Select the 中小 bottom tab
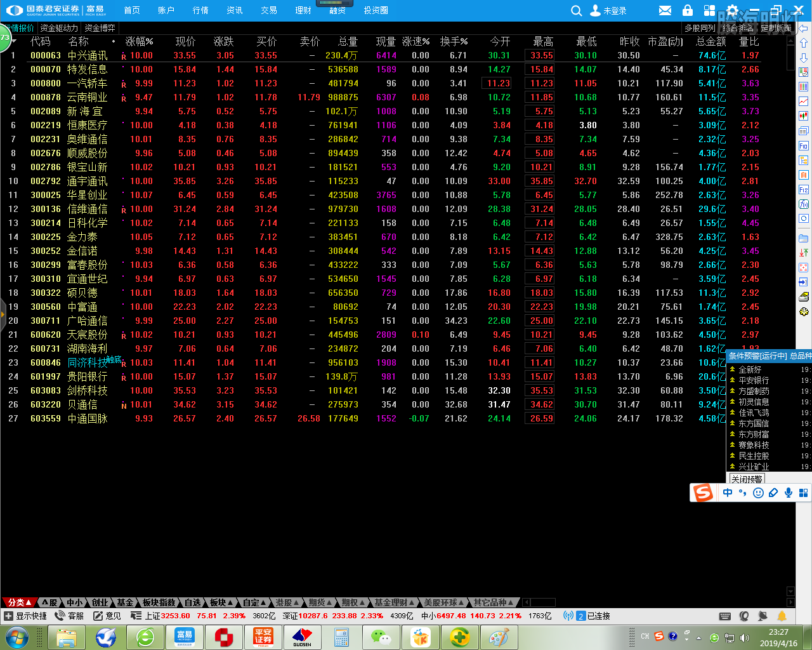 pos(75,602)
